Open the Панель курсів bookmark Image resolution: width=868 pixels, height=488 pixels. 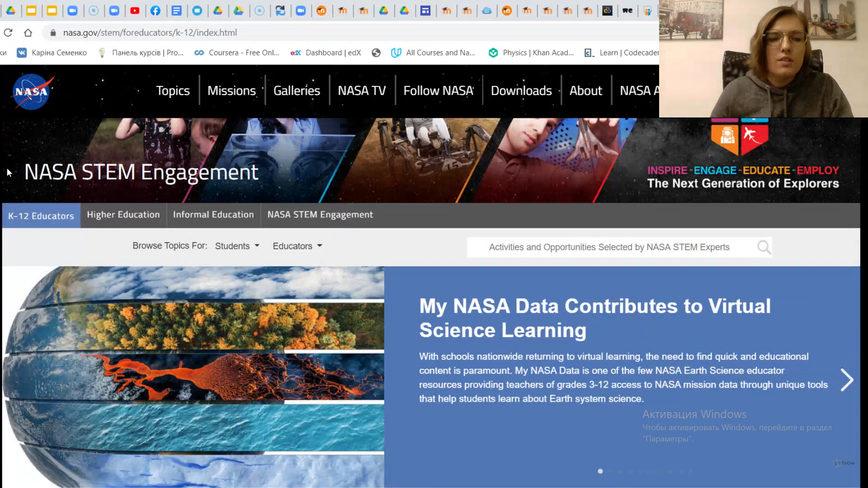coord(141,52)
